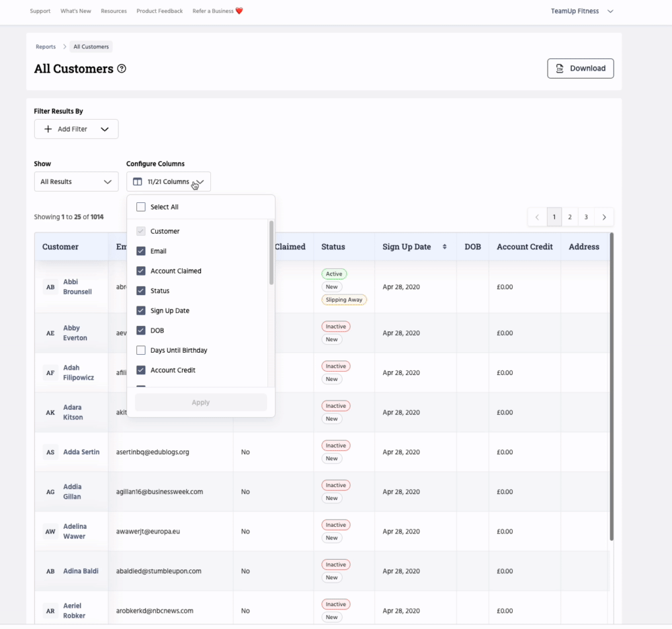Uncheck the Account Credit column checkbox
The width and height of the screenshot is (672, 629).
141,370
